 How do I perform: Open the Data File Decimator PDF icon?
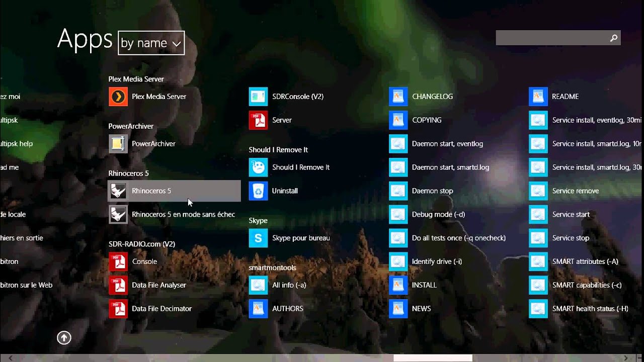[118, 309]
